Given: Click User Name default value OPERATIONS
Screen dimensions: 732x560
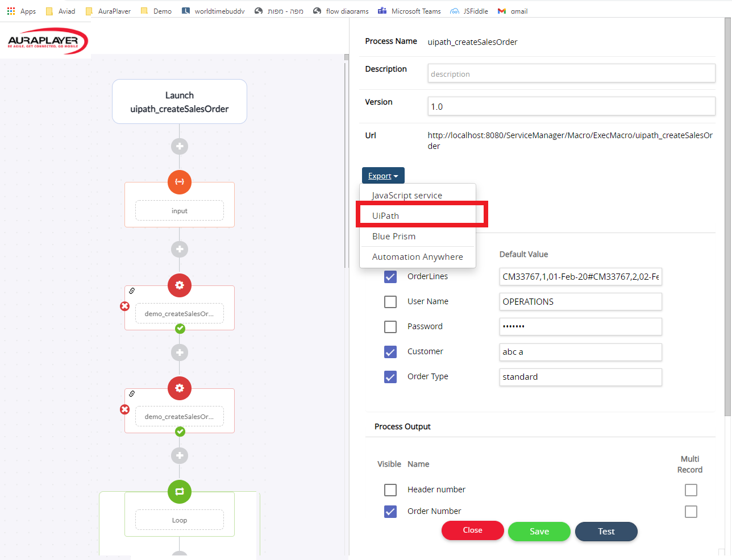Looking at the screenshot, I should 581,301.
